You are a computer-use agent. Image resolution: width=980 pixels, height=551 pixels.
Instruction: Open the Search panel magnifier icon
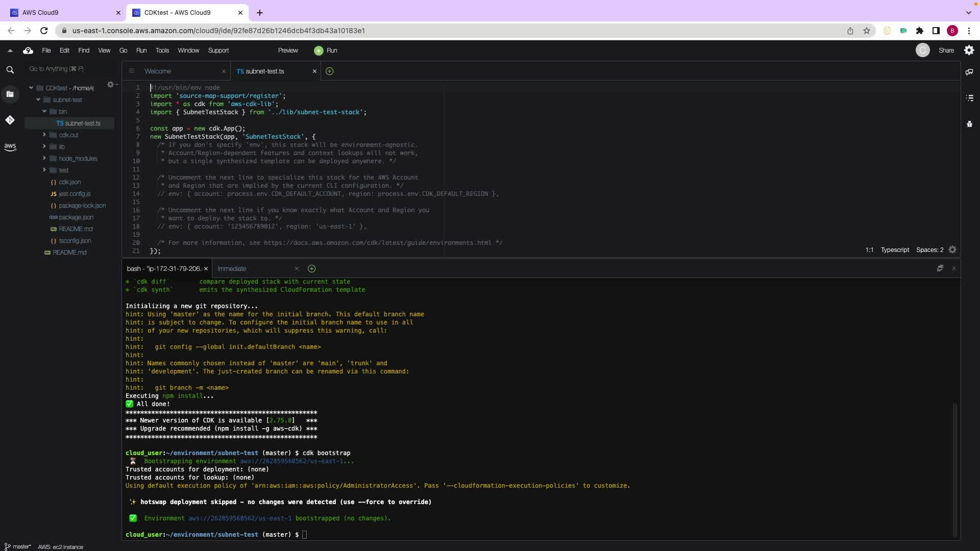coord(10,70)
